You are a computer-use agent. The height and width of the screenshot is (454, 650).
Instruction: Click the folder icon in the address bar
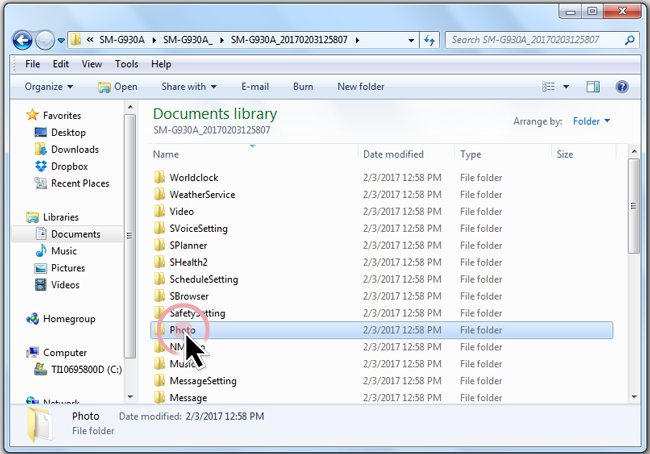75,40
